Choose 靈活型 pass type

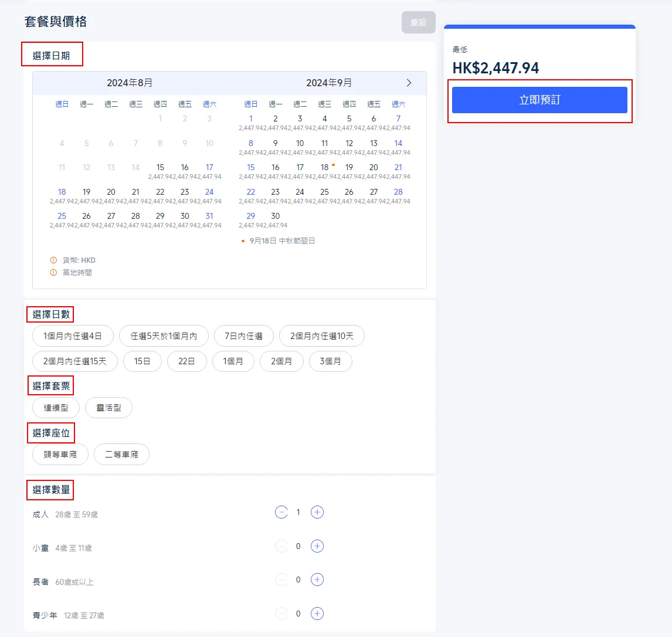pyautogui.click(x=108, y=408)
